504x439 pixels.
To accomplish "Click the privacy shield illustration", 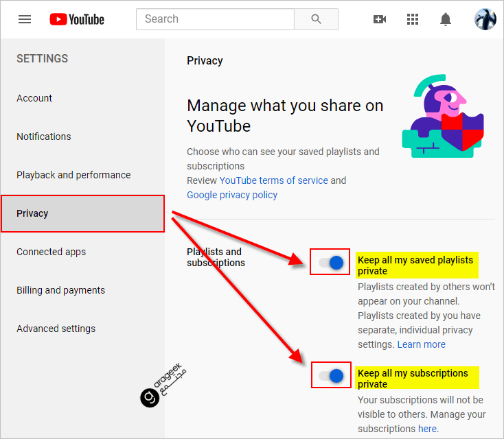I will 443,116.
